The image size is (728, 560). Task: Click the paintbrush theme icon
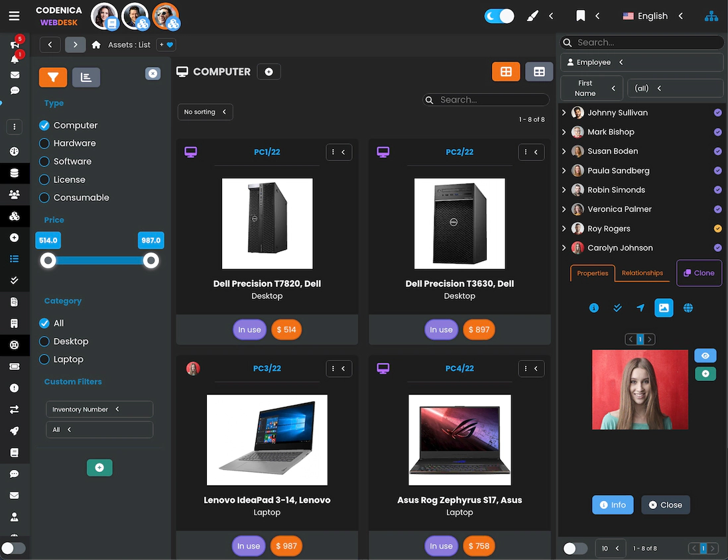(x=532, y=17)
